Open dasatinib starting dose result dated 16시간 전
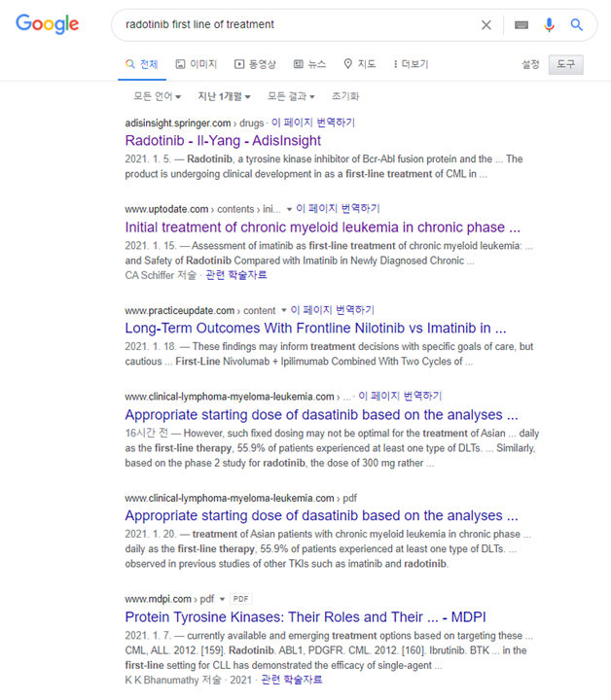 tap(321, 415)
